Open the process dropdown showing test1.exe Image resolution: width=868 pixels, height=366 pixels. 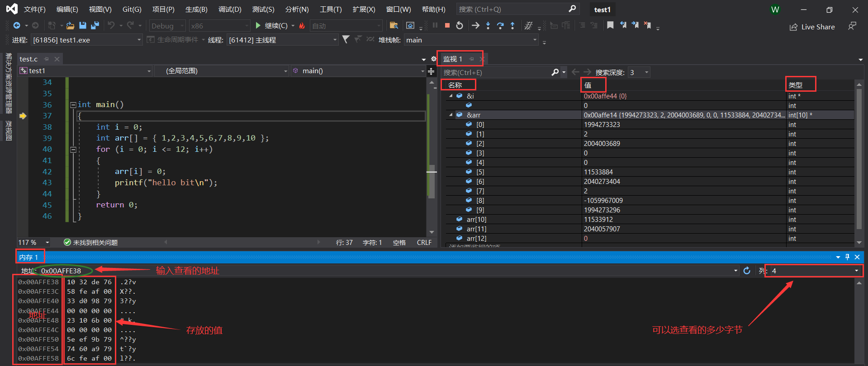click(86, 40)
